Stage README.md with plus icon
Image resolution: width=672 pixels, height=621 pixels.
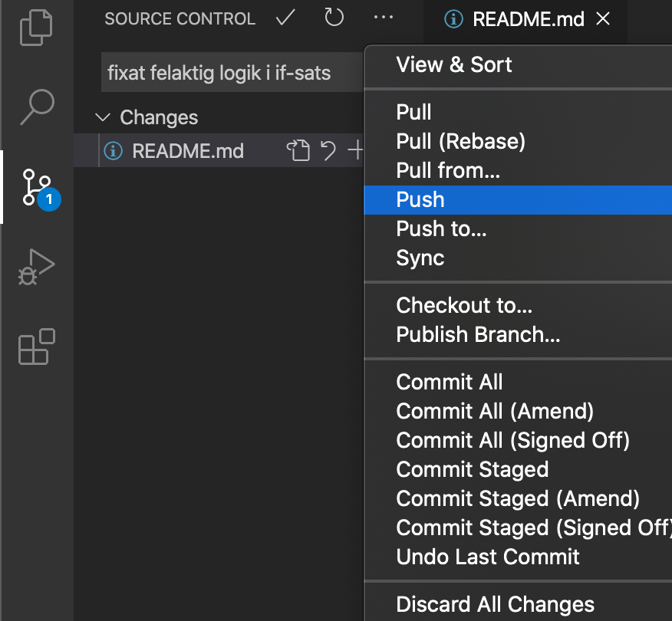point(356,151)
